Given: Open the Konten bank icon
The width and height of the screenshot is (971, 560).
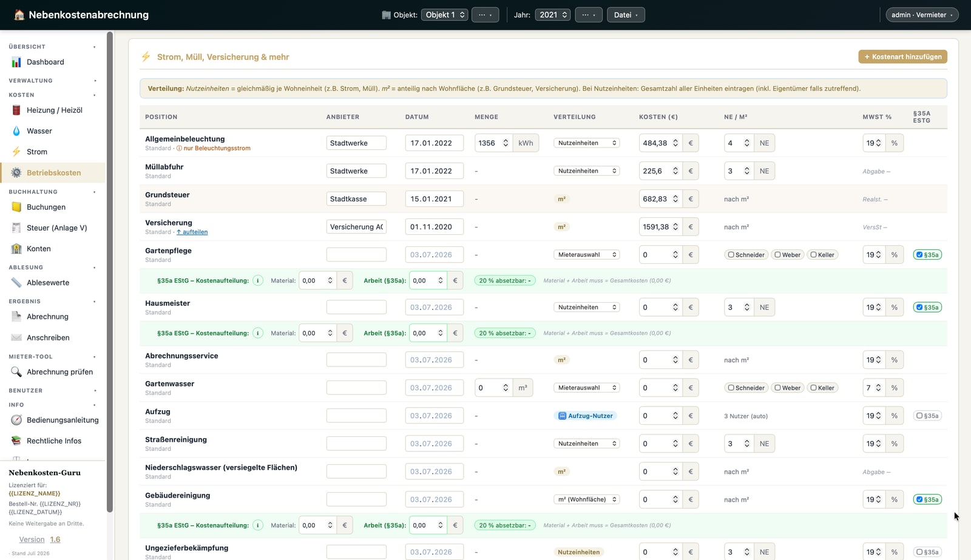Looking at the screenshot, I should pos(16,248).
